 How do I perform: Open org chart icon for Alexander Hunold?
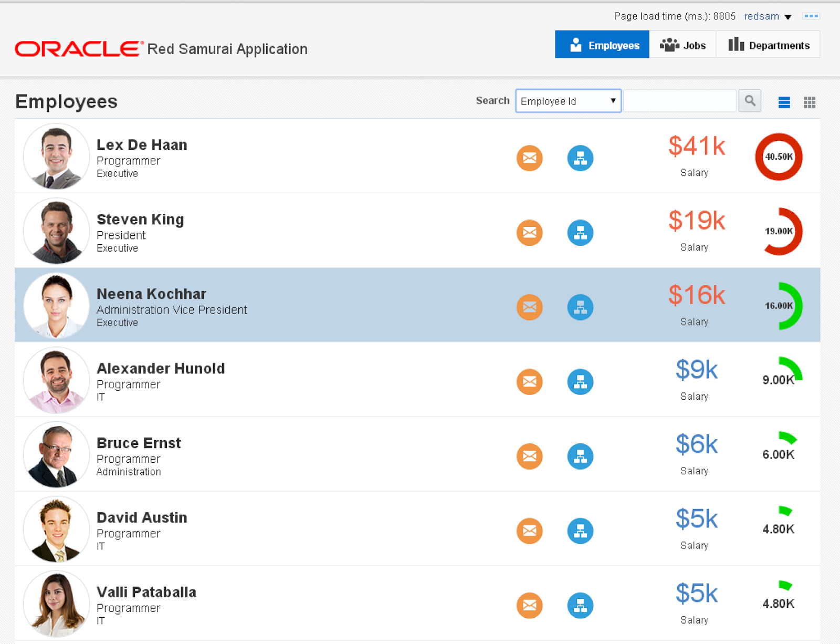[580, 382]
